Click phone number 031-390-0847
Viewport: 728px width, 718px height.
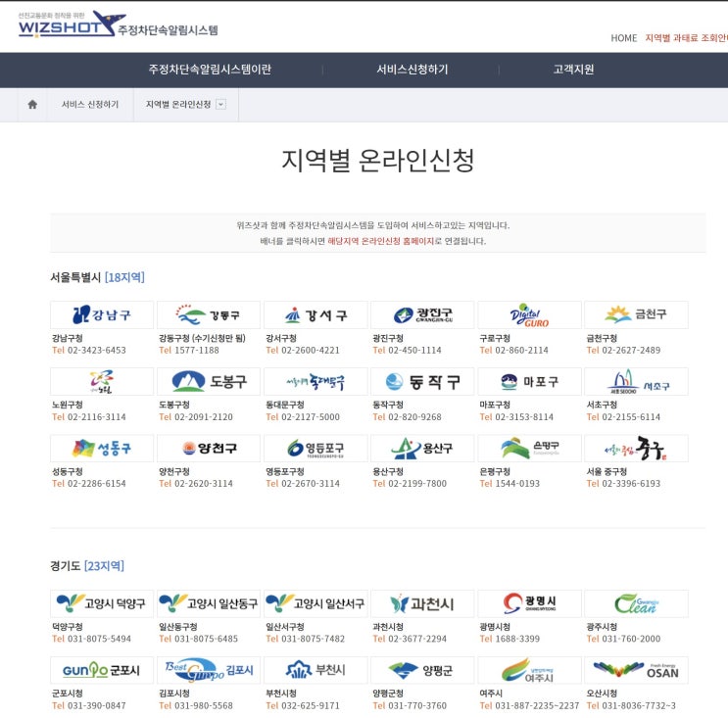97,705
